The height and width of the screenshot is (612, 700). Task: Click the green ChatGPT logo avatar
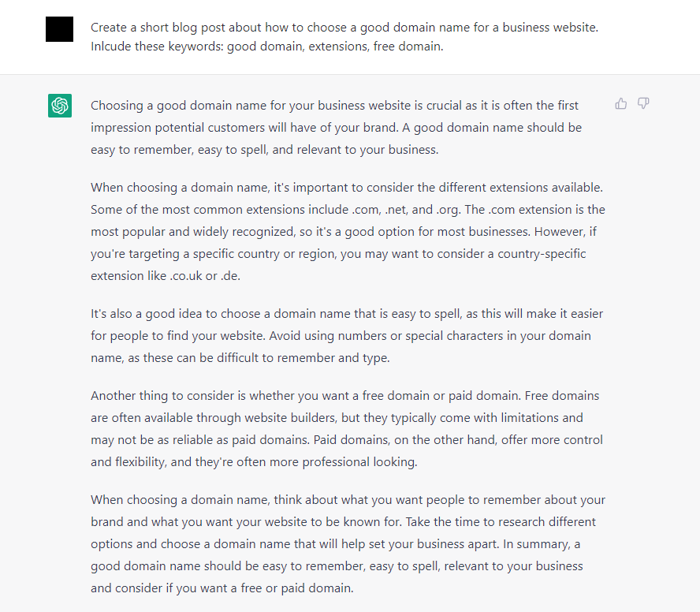tap(60, 106)
